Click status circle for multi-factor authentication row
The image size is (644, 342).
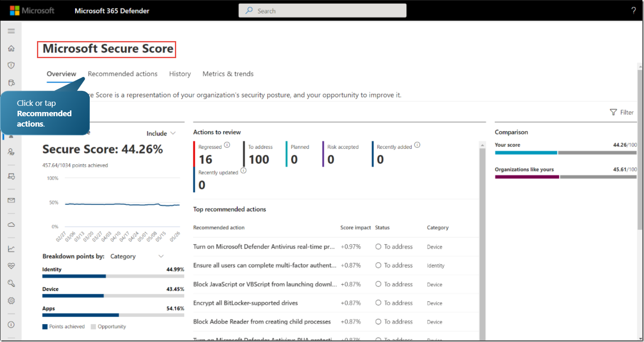pos(378,265)
